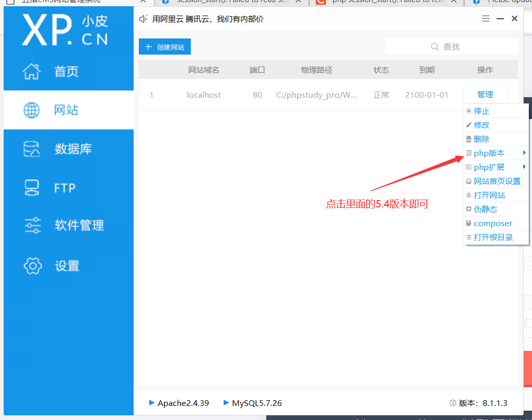Click the Apache2.4.39 status entry
Image resolution: width=532 pixels, height=420 pixels.
[x=179, y=403]
